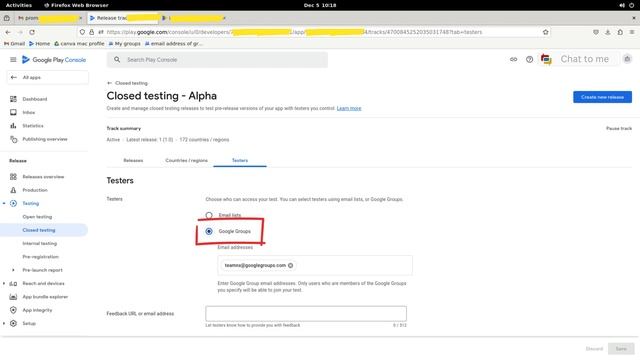Click the App integrity shield icon
Screen dimensions: 640x360
[x=13, y=310]
